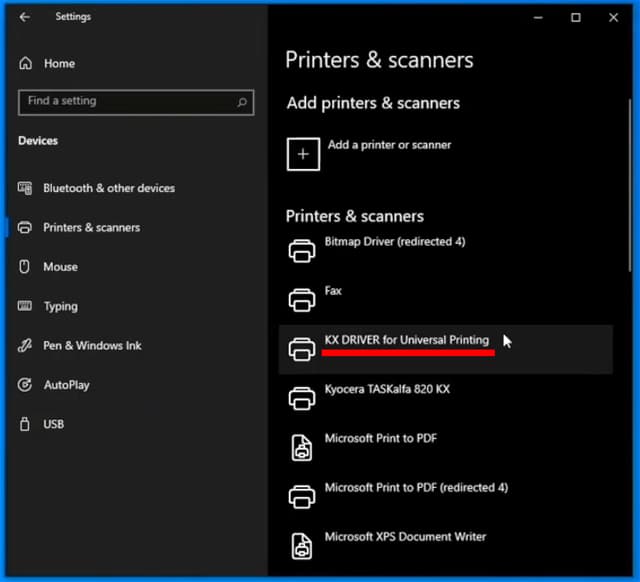
Task: Open Bluetooth & other devices
Action: (96, 188)
